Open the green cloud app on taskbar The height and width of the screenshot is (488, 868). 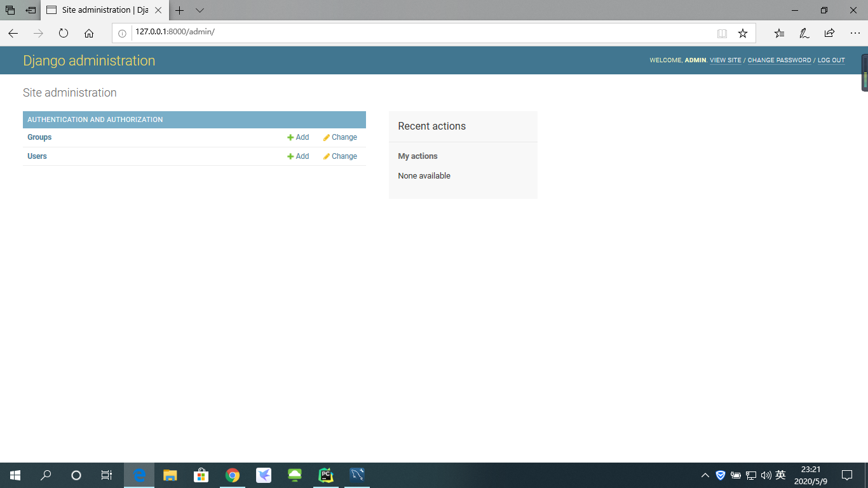[x=294, y=475]
